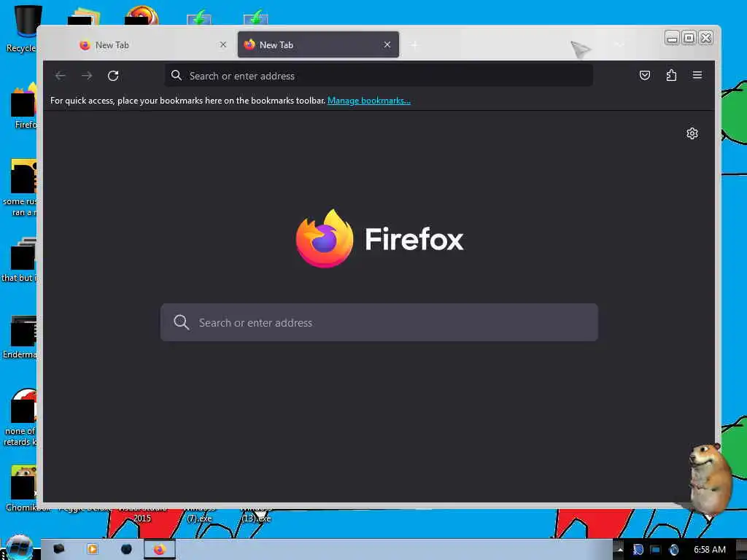Expand the list all tabs chevron
This screenshot has width=747, height=560.
pos(619,44)
